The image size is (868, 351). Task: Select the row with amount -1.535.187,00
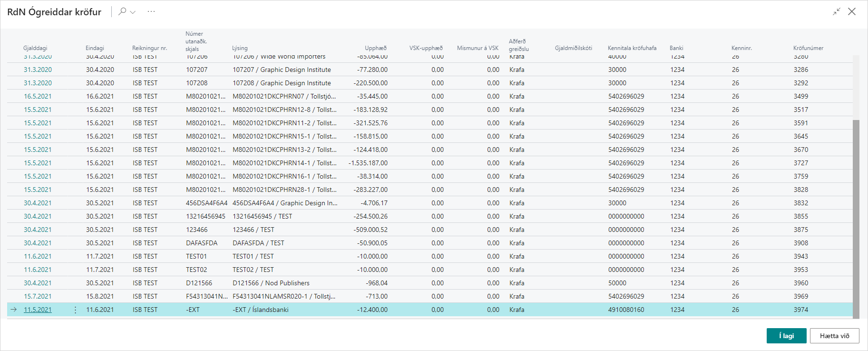tap(368, 163)
